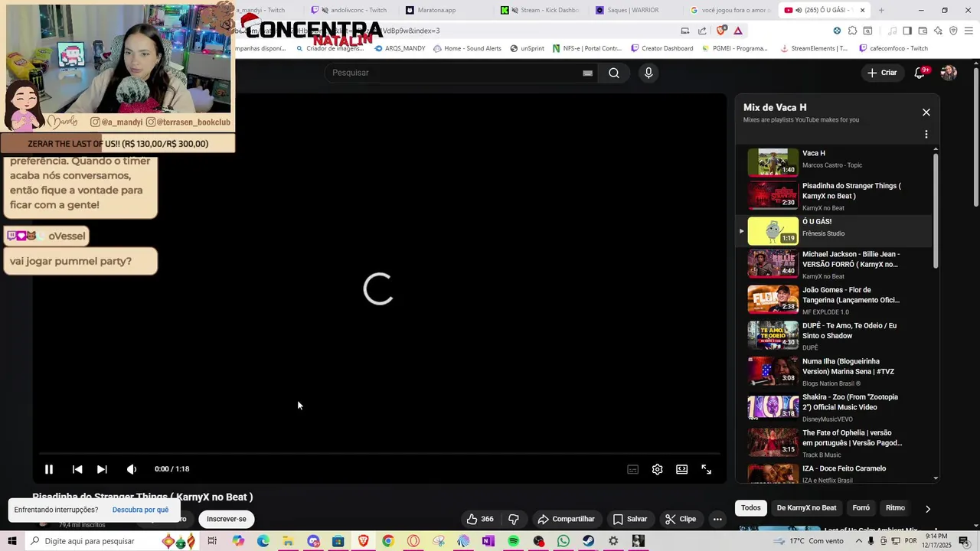Play João Gomes Flor de Tangerina
This screenshot has width=980, height=551.
[x=835, y=300]
